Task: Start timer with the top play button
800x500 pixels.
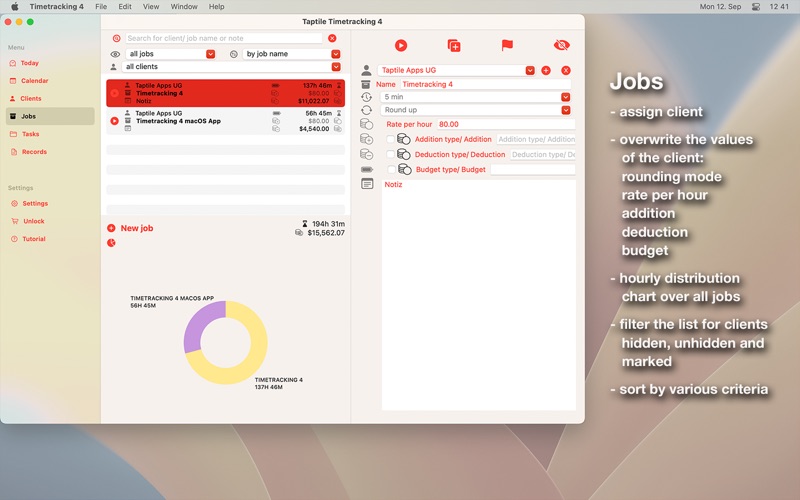Action: point(401,45)
